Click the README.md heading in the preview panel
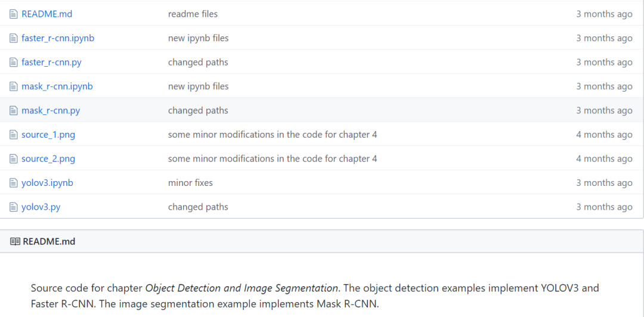 (x=49, y=241)
